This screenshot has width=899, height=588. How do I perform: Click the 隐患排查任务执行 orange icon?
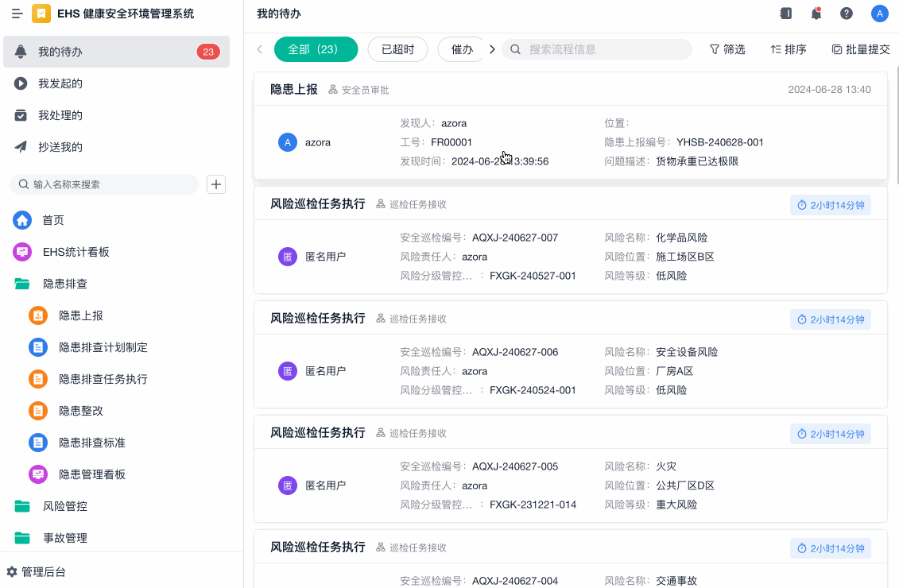coord(38,379)
